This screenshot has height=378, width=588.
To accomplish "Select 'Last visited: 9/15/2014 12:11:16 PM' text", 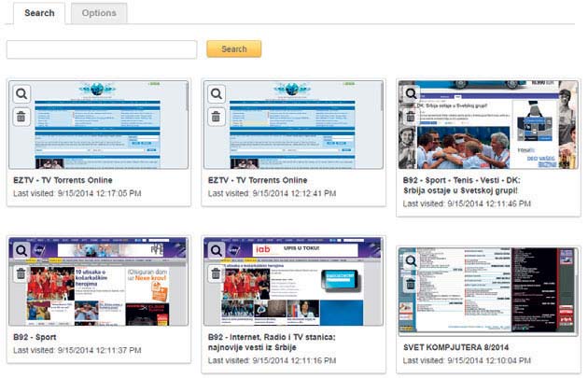I will pos(272,360).
